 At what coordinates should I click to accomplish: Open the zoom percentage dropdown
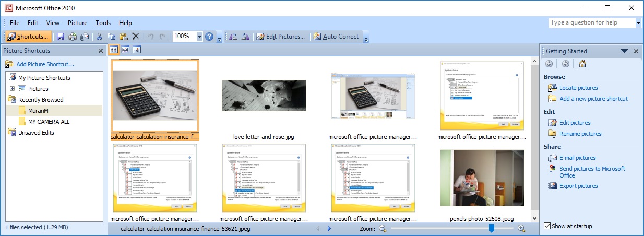(199, 37)
